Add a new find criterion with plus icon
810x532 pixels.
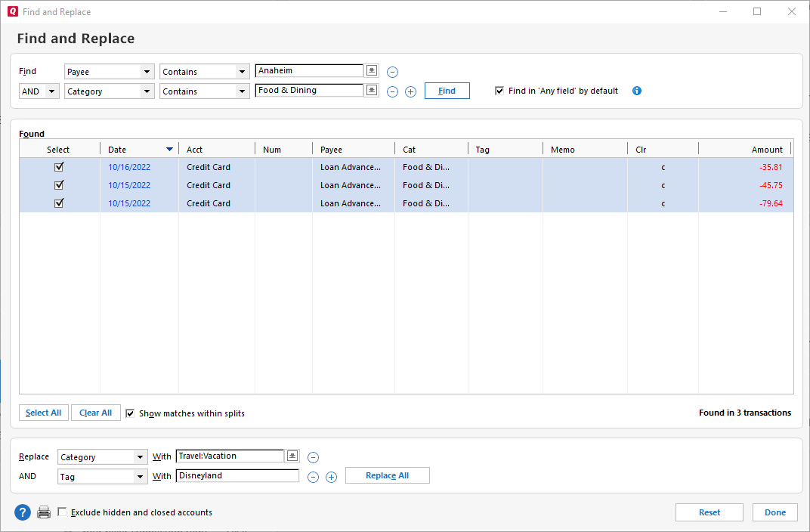pos(410,91)
